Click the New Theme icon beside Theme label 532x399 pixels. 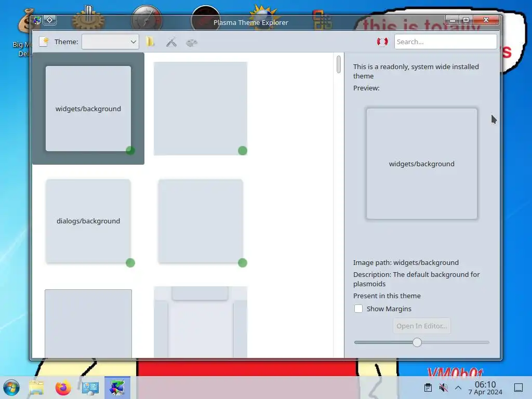[44, 42]
